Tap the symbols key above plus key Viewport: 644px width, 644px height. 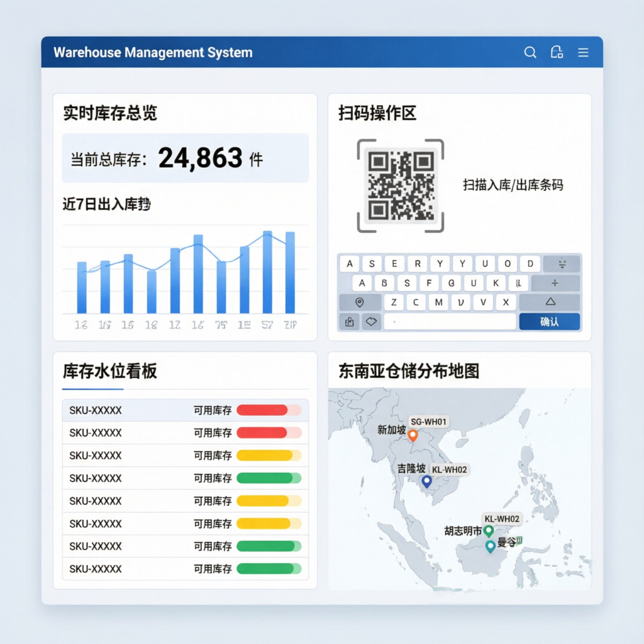click(x=562, y=264)
